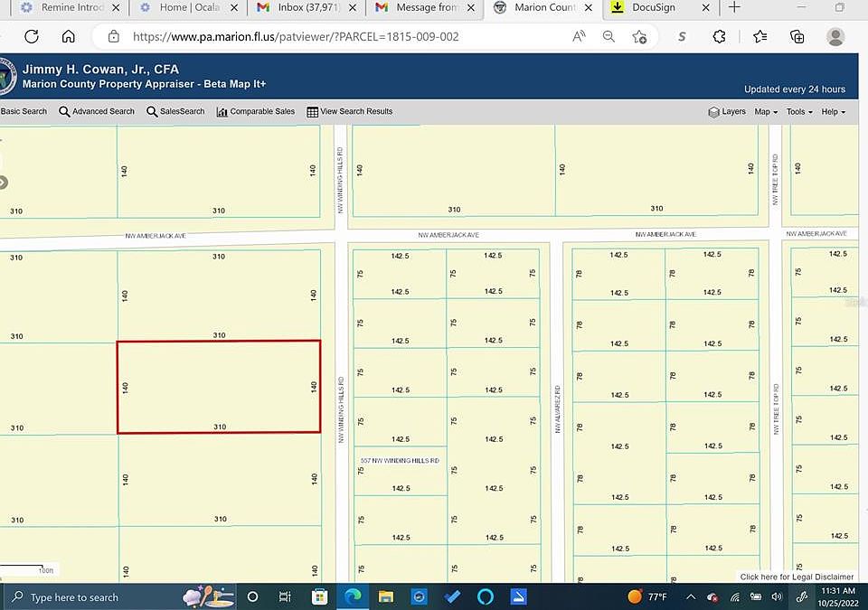Image resolution: width=868 pixels, height=610 pixels.
Task: Expand the Help dropdown menu
Action: pyautogui.click(x=833, y=111)
